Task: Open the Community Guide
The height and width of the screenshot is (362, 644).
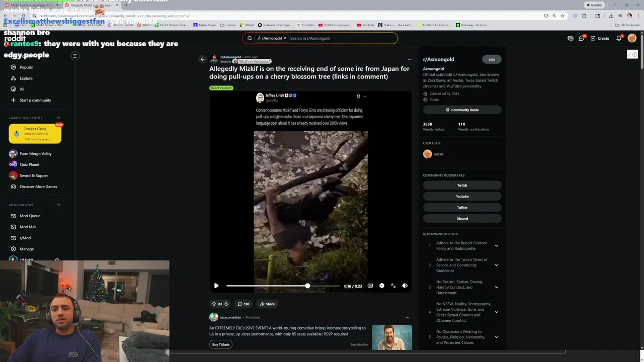Action: (x=462, y=110)
